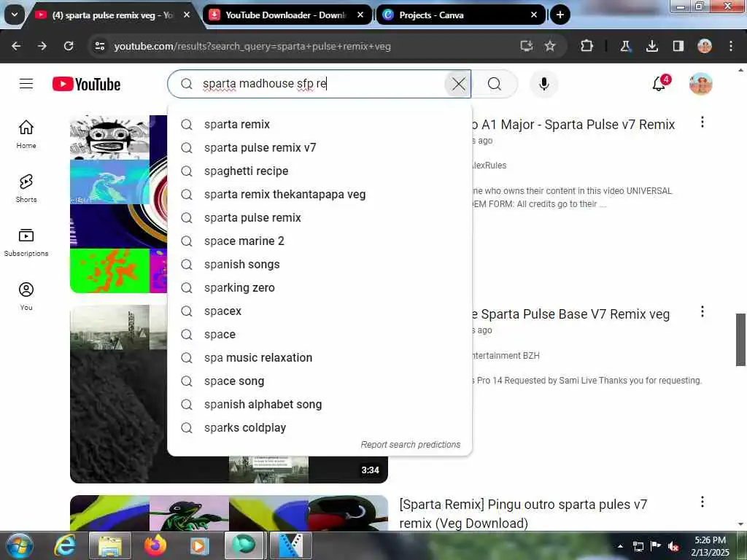Open browser downloads
Viewport: 747px width, 560px height.
coord(651,46)
